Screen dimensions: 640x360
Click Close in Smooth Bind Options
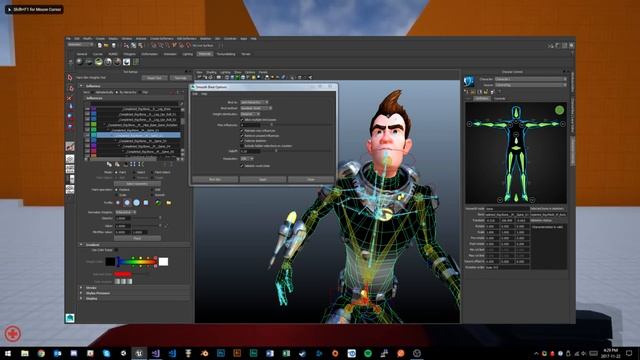tap(311, 179)
